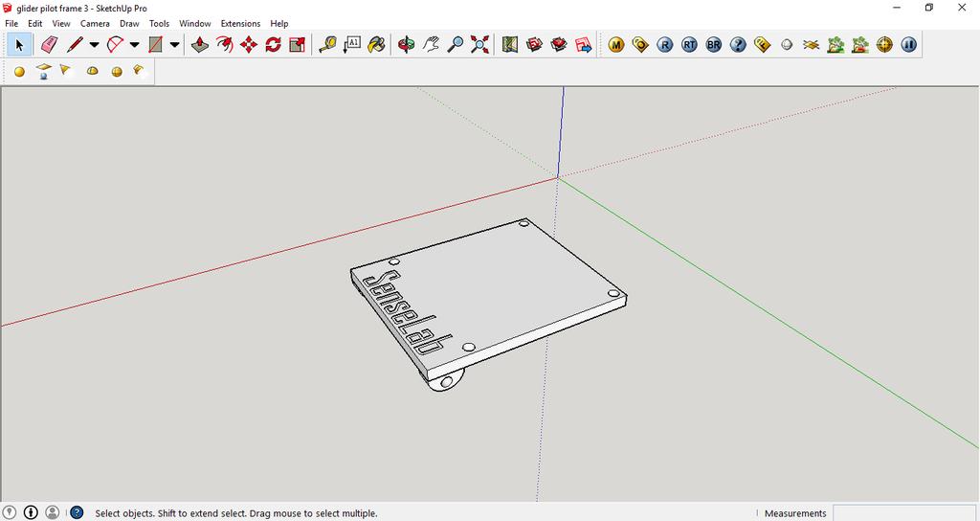Select the Tape Measure tool
Image resolution: width=980 pixels, height=521 pixels.
tap(327, 45)
